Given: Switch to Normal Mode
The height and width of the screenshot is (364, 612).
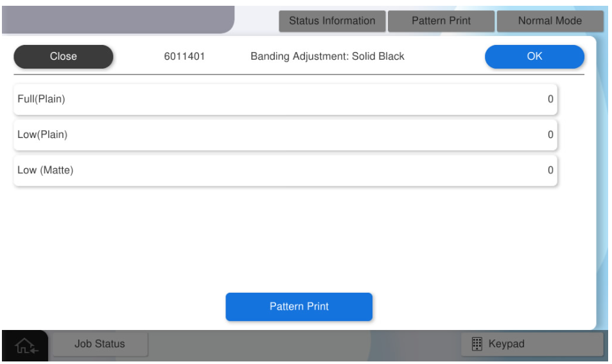Looking at the screenshot, I should tap(549, 21).
